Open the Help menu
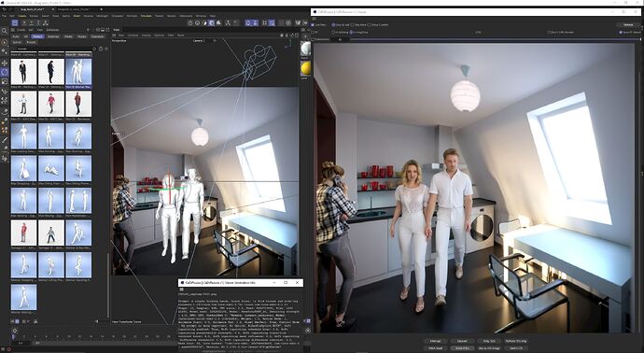This screenshot has width=644, height=353. [x=213, y=16]
